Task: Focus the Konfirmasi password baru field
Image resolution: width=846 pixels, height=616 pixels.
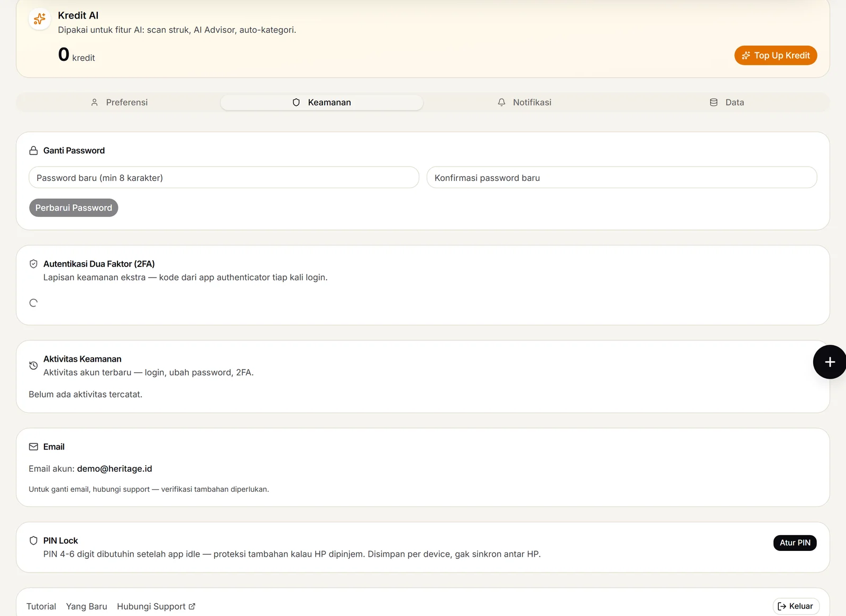Action: tap(622, 178)
